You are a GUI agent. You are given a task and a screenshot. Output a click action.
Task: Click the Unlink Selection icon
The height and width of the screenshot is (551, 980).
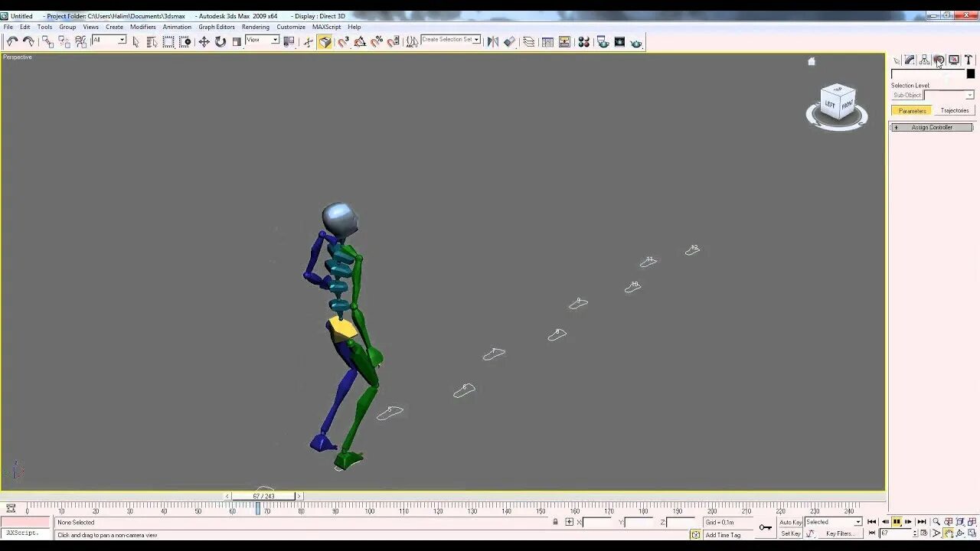64,42
